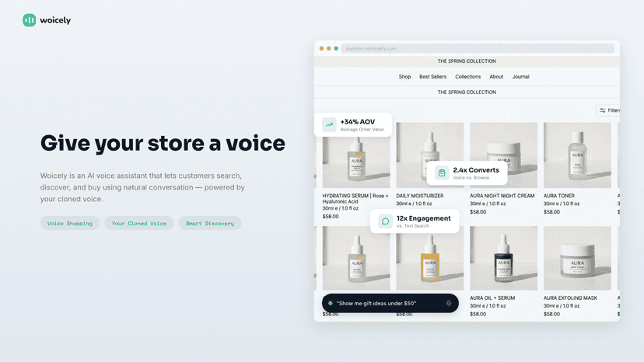Screen dimensions: 644x362
Task: Click the 2.4x Converts shopping bag icon
Action: (442, 172)
